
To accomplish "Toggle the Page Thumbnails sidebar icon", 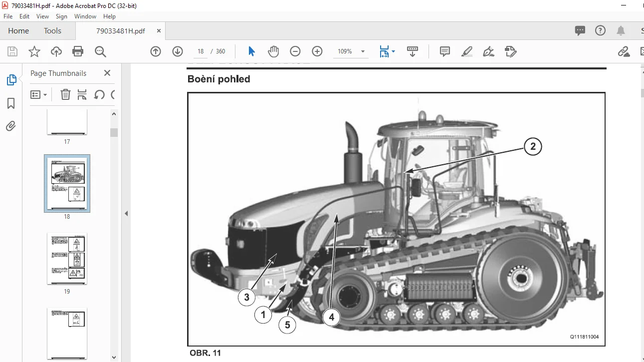I will (11, 80).
